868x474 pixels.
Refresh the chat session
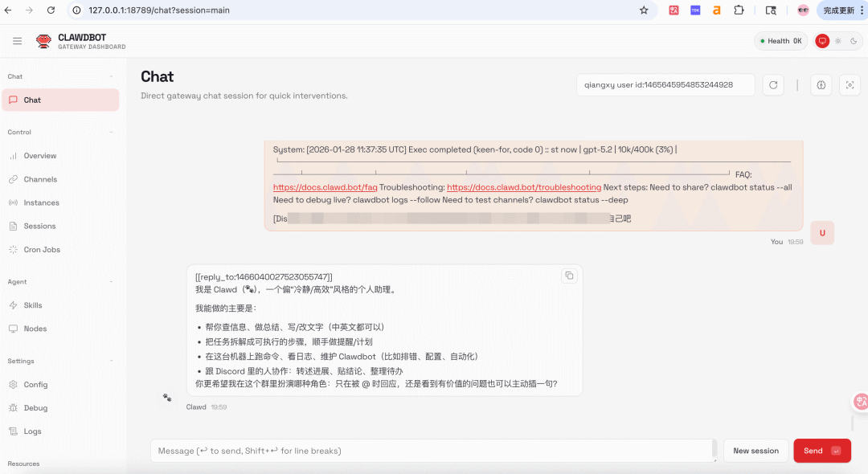point(772,84)
